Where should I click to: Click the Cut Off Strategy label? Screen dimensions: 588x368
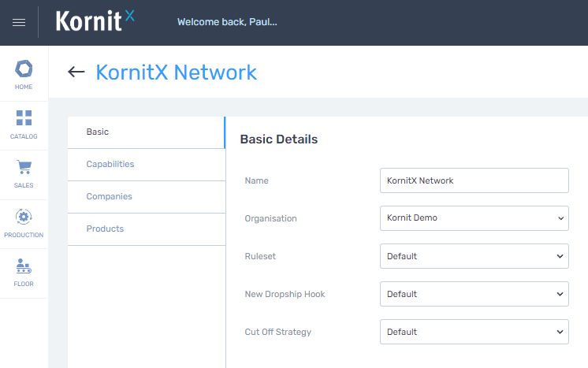[278, 332]
